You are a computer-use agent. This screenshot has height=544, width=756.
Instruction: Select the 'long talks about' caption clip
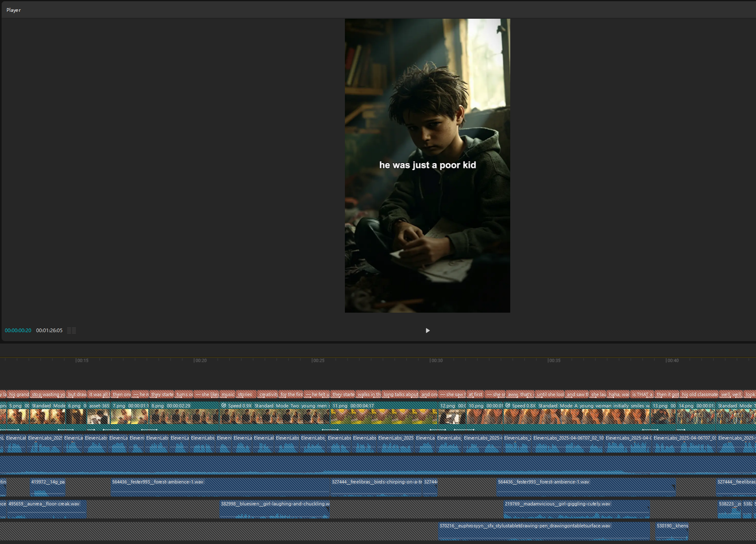tap(401, 394)
